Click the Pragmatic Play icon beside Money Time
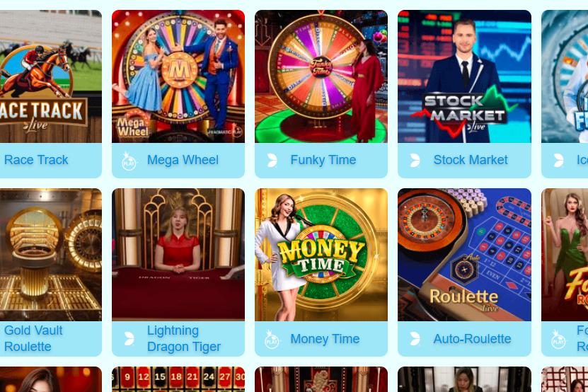Viewport: 588px width, 392px height. (x=272, y=339)
